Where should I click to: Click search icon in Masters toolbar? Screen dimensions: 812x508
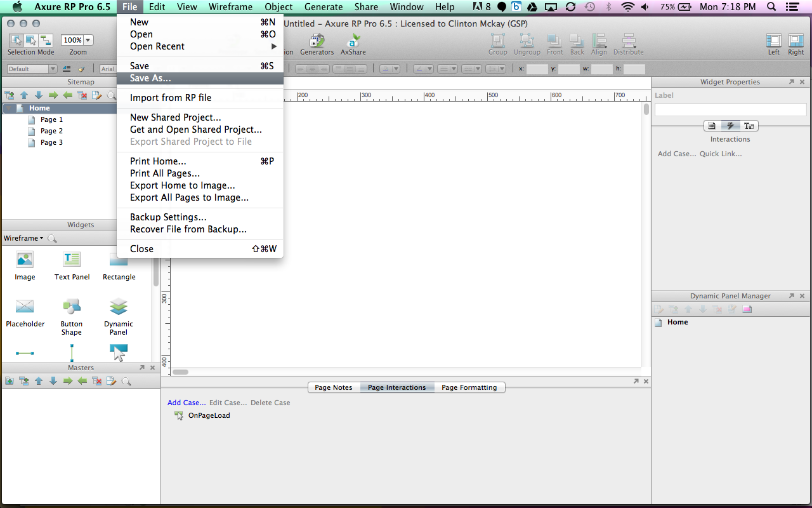click(126, 381)
